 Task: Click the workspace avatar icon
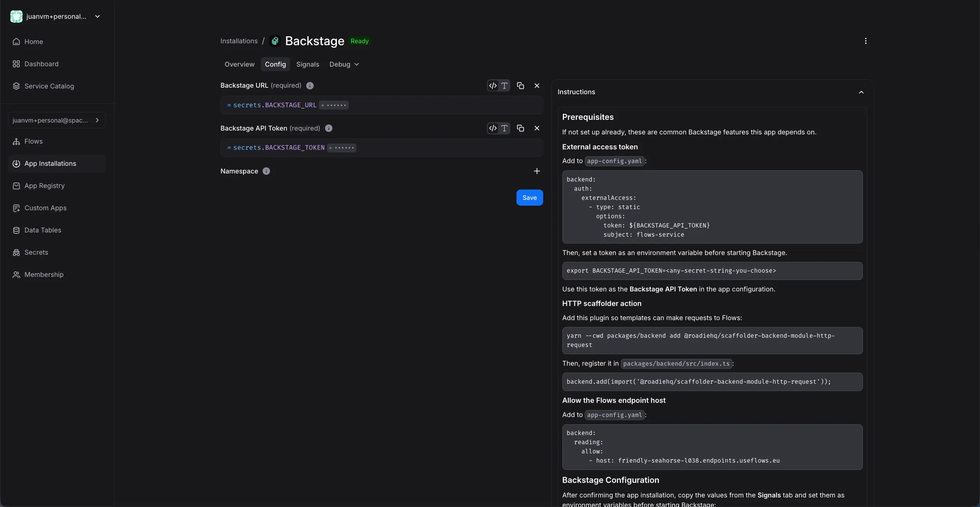[16, 16]
